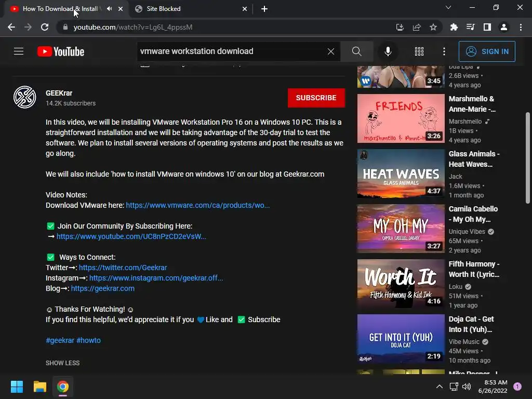Click the SIGN IN button
This screenshot has height=399, width=532.
tap(487, 51)
